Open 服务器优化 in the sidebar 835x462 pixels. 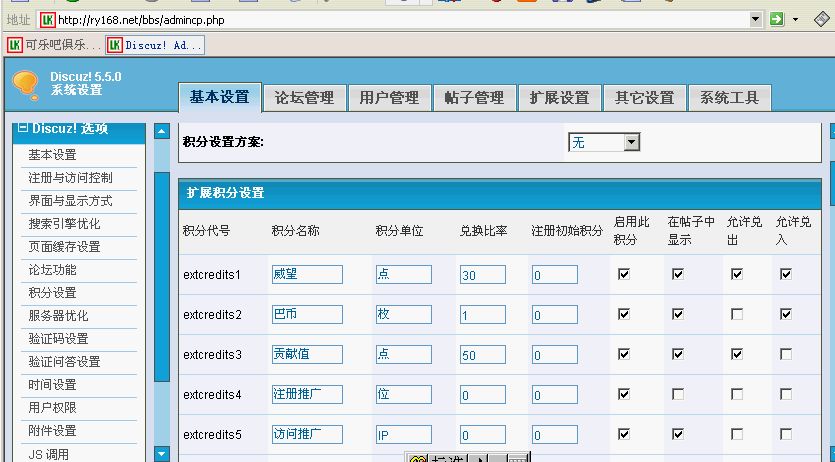point(58,316)
